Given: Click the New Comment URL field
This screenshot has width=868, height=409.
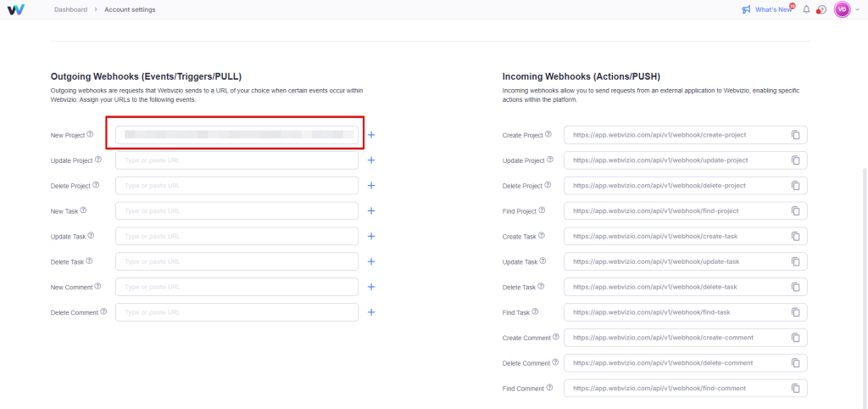Looking at the screenshot, I should (x=236, y=288).
